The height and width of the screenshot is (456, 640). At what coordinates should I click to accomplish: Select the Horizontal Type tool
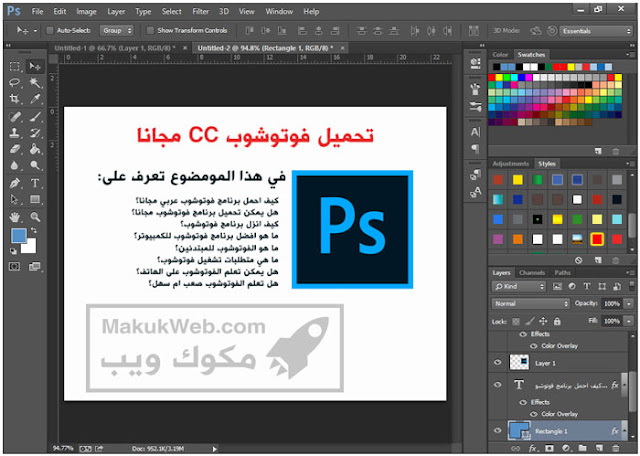(35, 183)
